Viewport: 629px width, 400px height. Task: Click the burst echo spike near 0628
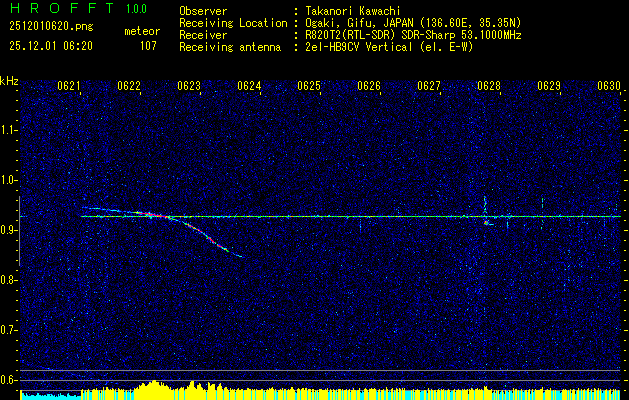[485, 212]
